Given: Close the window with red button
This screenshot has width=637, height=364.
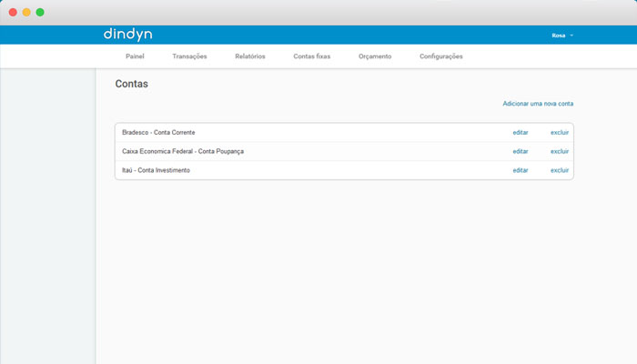Looking at the screenshot, I should point(13,12).
